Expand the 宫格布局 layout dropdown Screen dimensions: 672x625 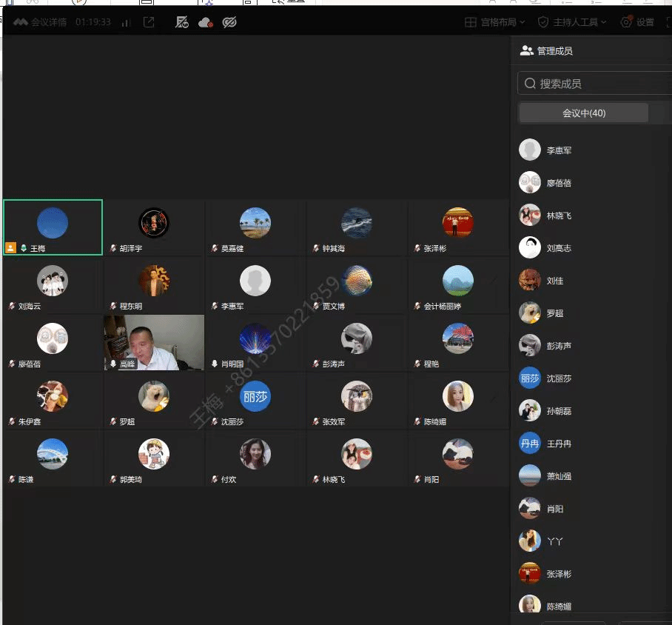pos(495,22)
